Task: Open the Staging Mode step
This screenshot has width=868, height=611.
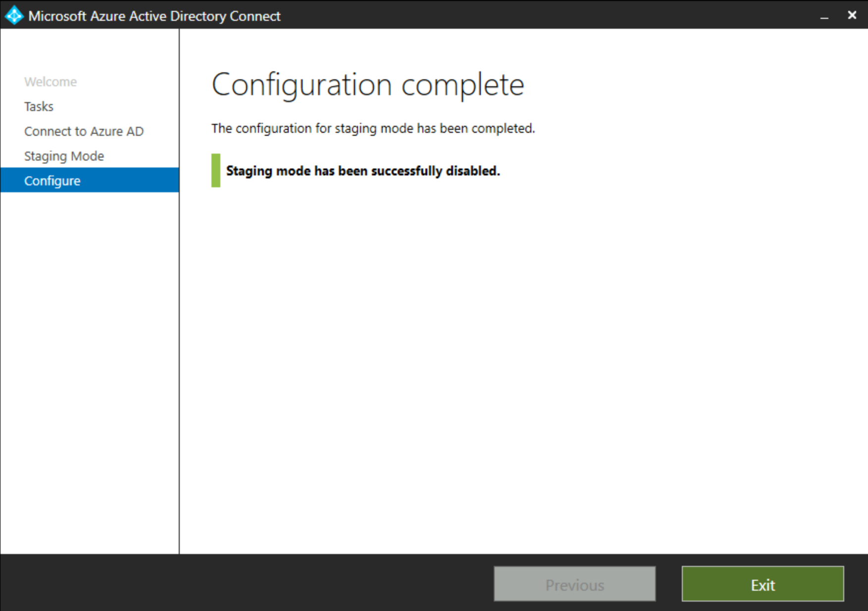Action: coord(64,156)
